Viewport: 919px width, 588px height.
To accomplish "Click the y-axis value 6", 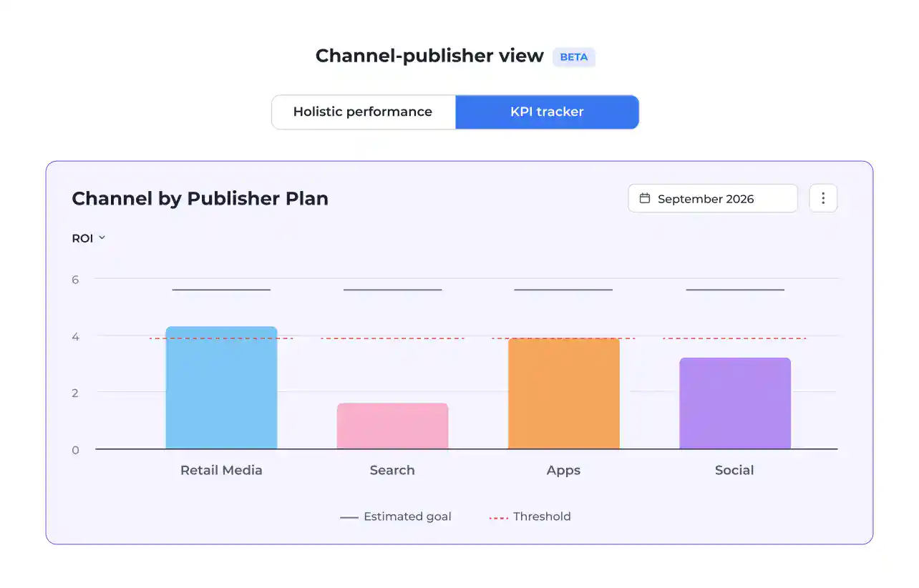I will (75, 280).
